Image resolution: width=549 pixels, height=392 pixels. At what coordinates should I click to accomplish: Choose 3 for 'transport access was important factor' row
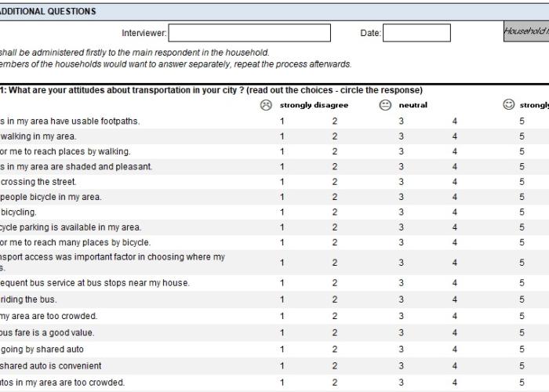[402, 263]
